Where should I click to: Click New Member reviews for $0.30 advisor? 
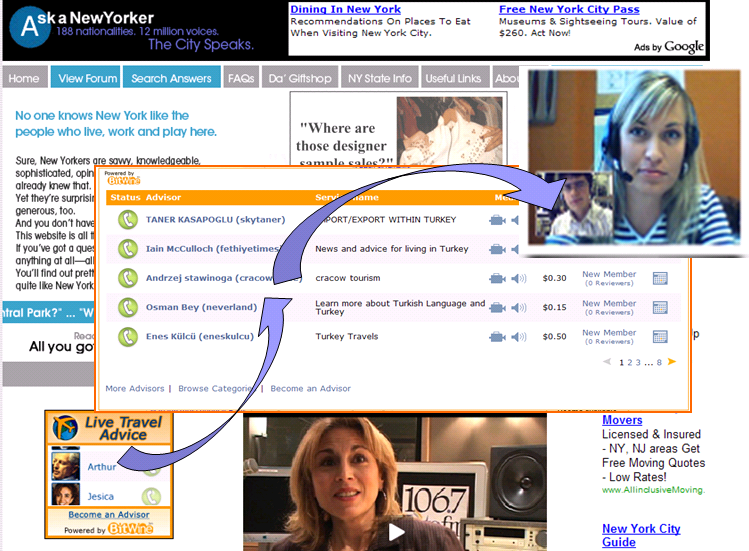tap(609, 278)
